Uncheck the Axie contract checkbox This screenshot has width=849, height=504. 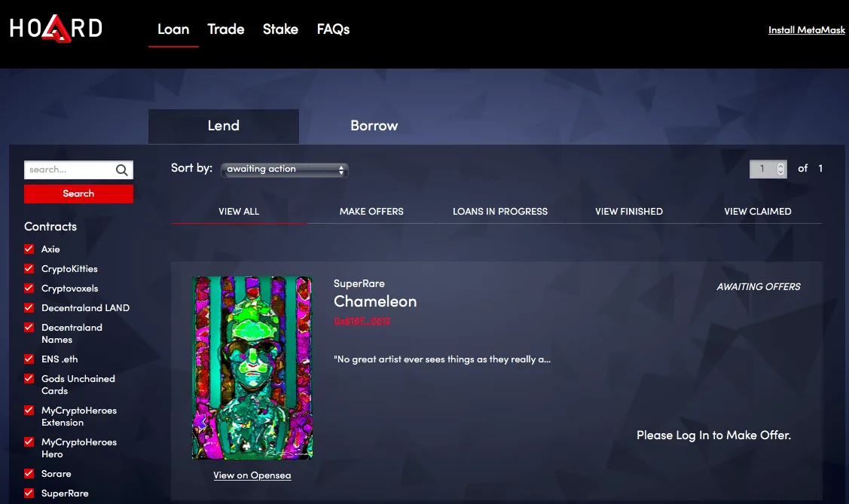click(29, 249)
